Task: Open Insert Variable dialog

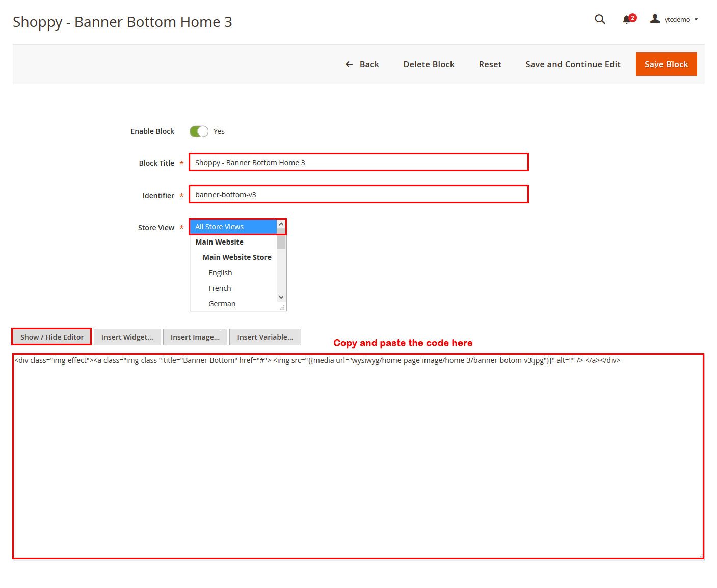Action: tap(265, 337)
